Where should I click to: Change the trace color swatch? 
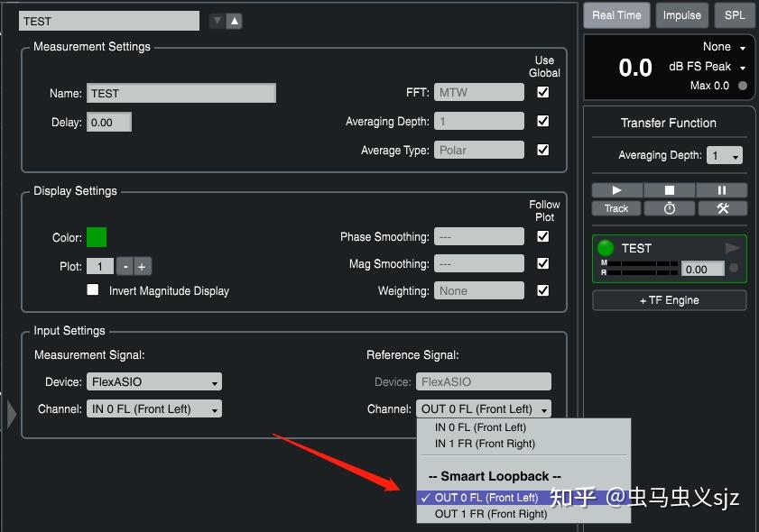click(x=97, y=237)
